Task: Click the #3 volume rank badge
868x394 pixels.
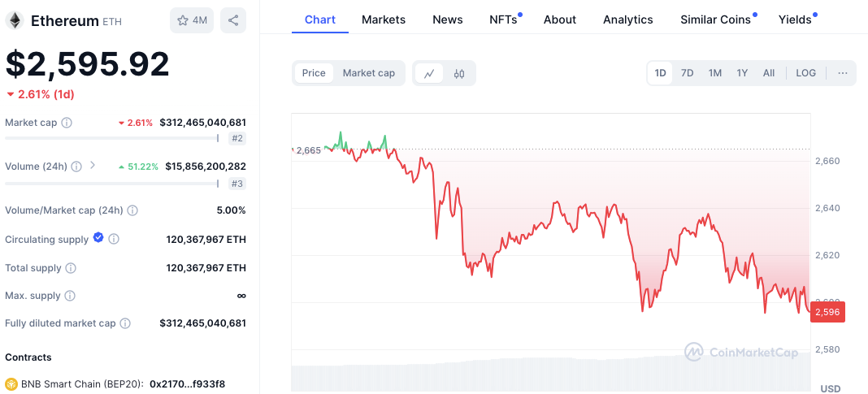Action: [x=237, y=183]
